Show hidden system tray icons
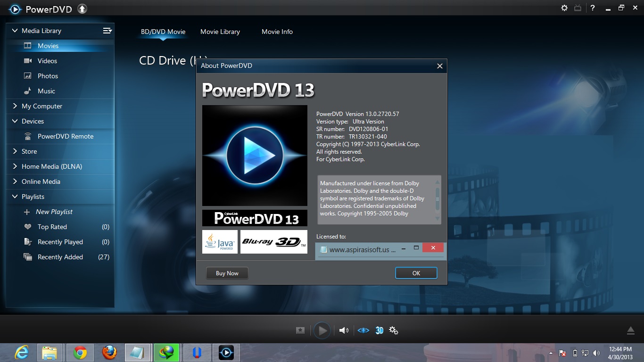 (x=551, y=353)
